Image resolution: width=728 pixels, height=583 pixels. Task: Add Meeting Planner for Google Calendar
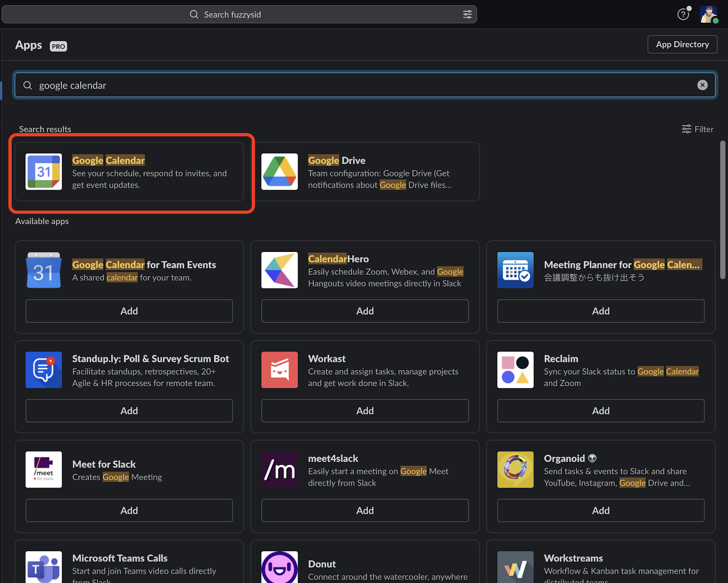coord(601,311)
